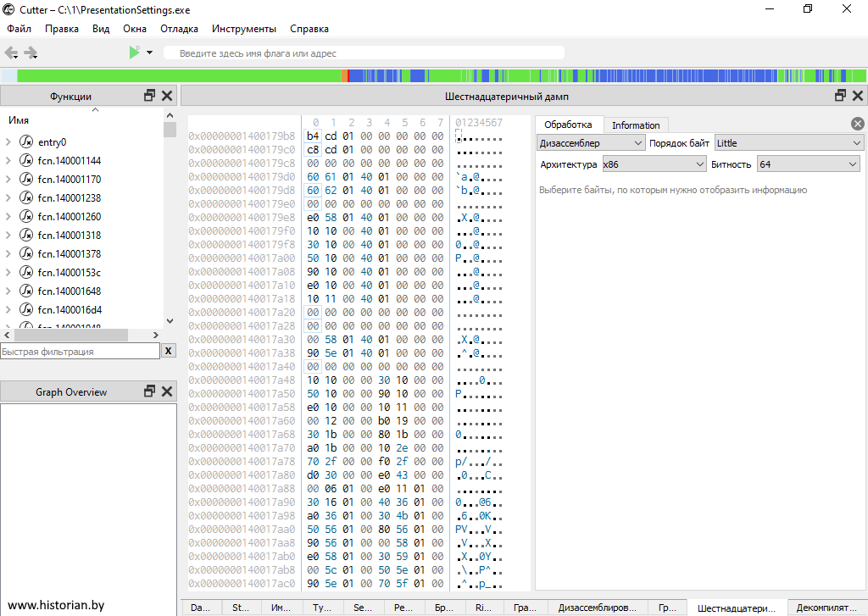Click the green Run debug play icon

pos(134,53)
